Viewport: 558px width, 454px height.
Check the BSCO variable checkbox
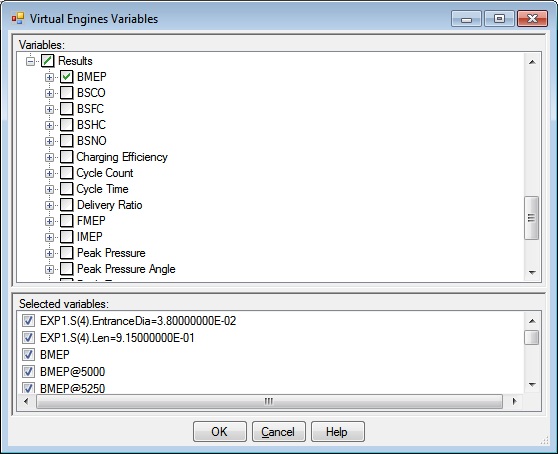tap(67, 93)
